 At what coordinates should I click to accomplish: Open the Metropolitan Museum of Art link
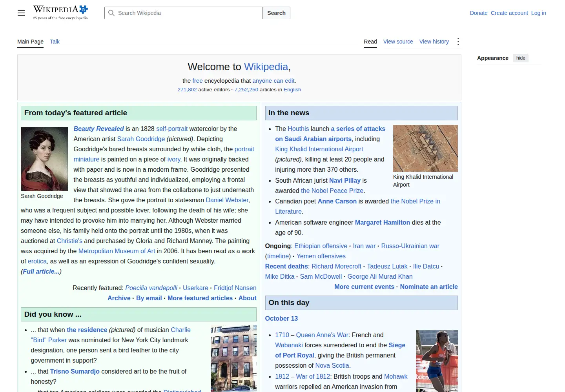tap(117, 251)
